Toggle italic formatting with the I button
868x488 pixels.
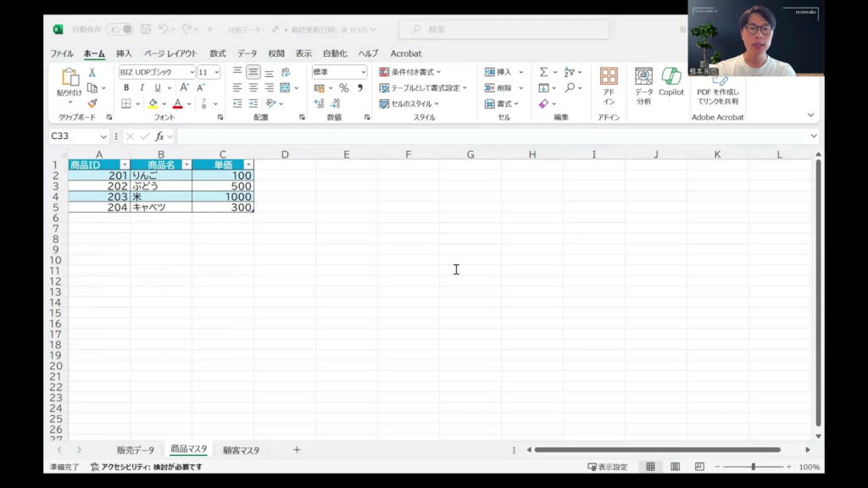tap(142, 88)
